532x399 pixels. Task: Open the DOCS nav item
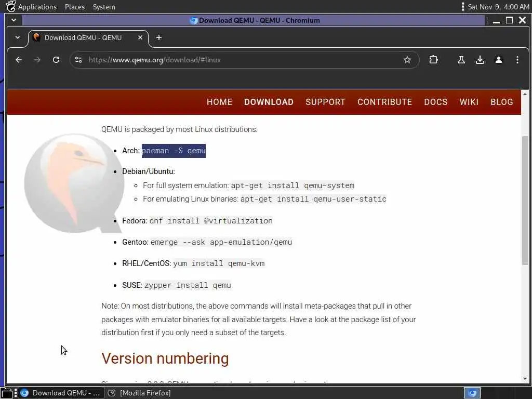click(436, 102)
